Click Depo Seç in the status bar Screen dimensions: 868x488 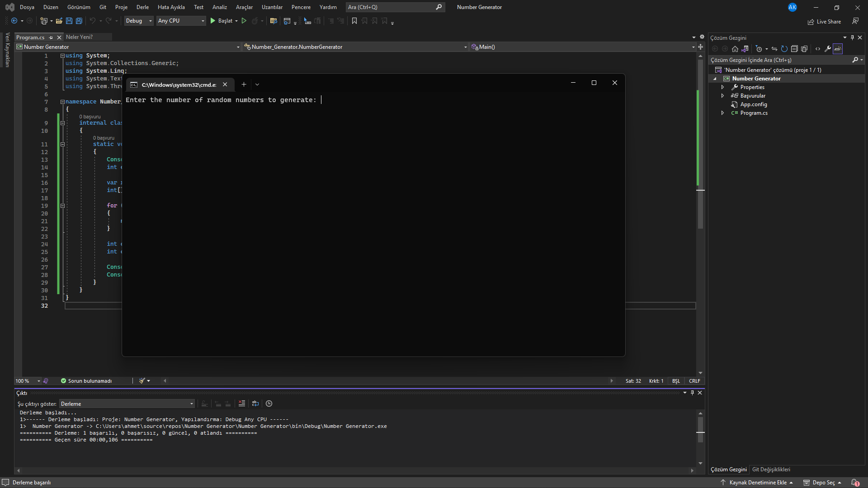point(822,483)
